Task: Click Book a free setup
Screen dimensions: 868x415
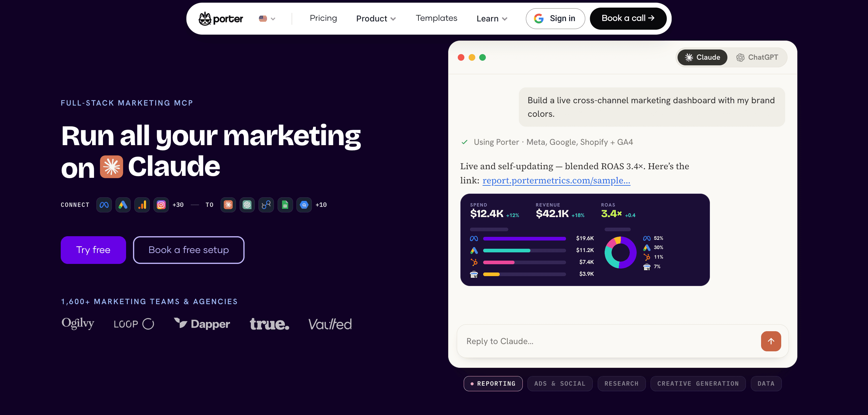Action: (188, 250)
